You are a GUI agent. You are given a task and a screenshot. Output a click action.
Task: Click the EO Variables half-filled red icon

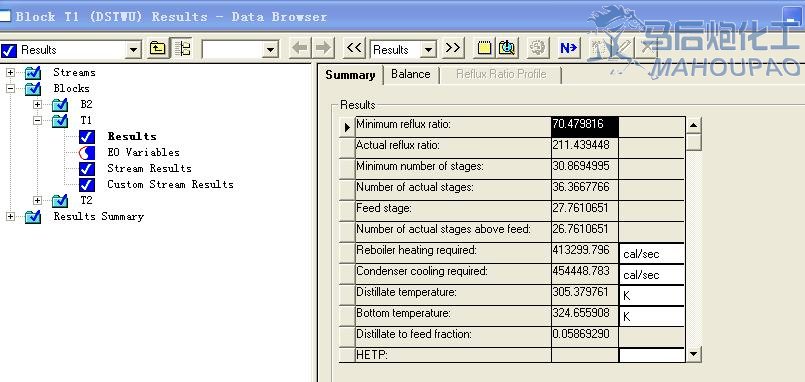point(87,152)
